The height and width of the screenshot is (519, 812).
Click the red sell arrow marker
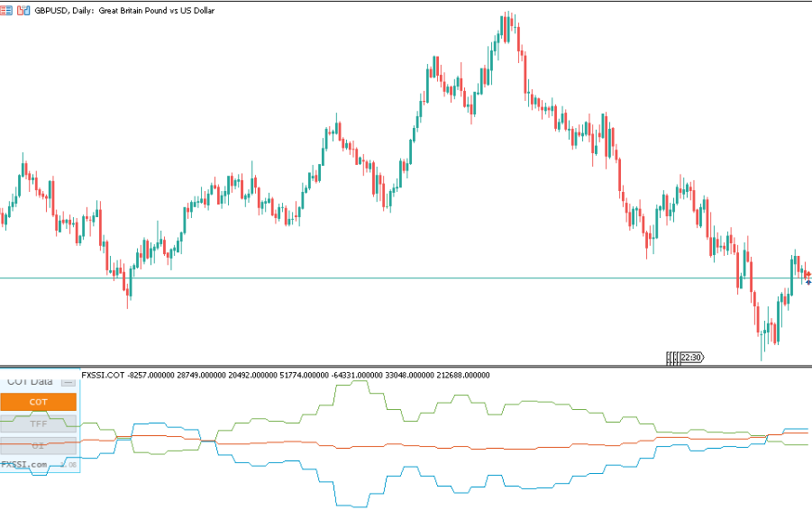point(808,274)
